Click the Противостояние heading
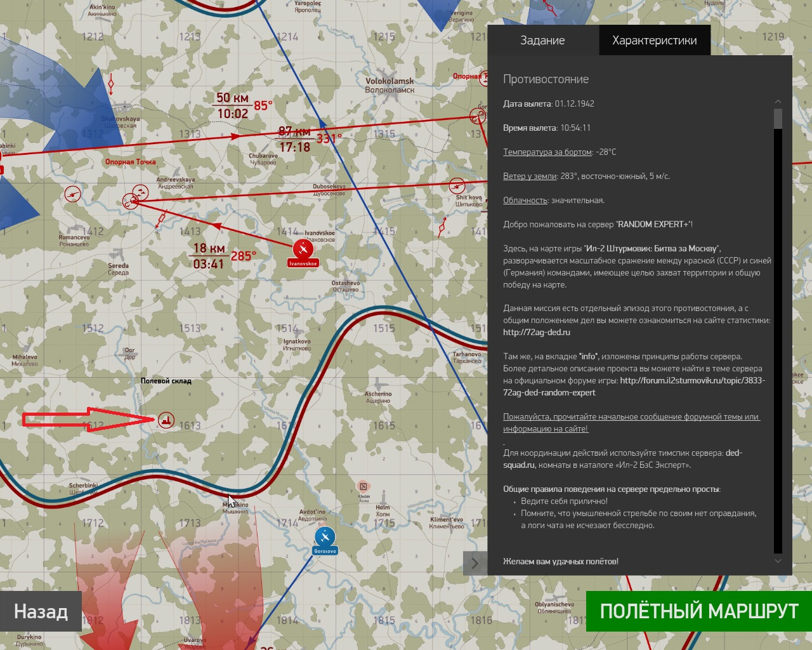Screen dimensions: 812x650 pyautogui.click(x=546, y=79)
